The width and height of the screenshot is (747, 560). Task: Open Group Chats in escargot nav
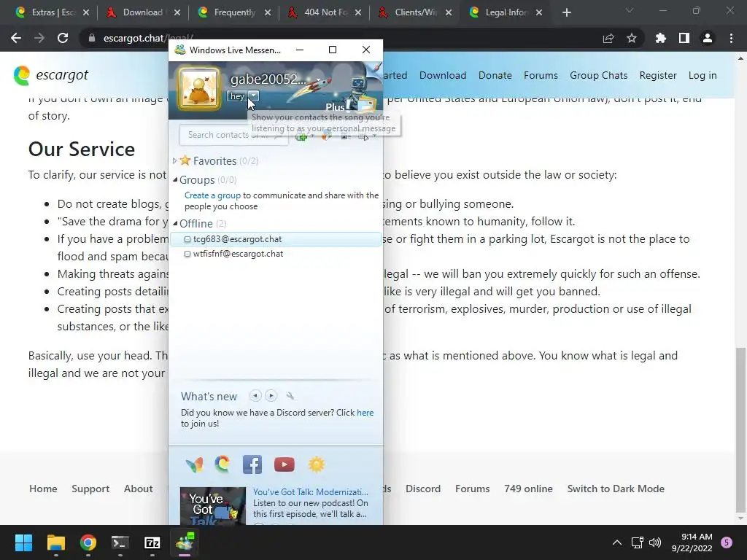598,75
